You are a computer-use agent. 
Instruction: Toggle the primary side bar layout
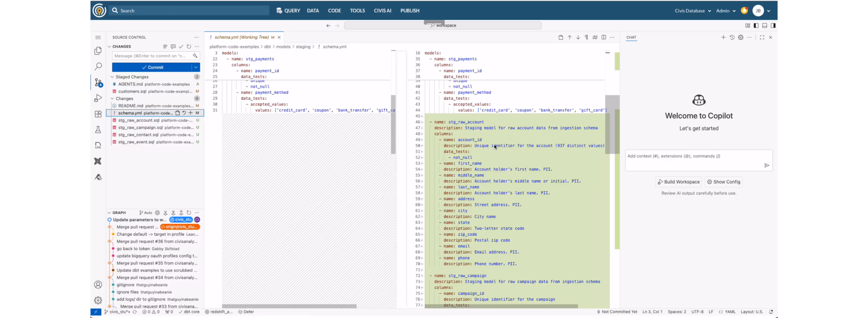pyautogui.click(x=756, y=26)
